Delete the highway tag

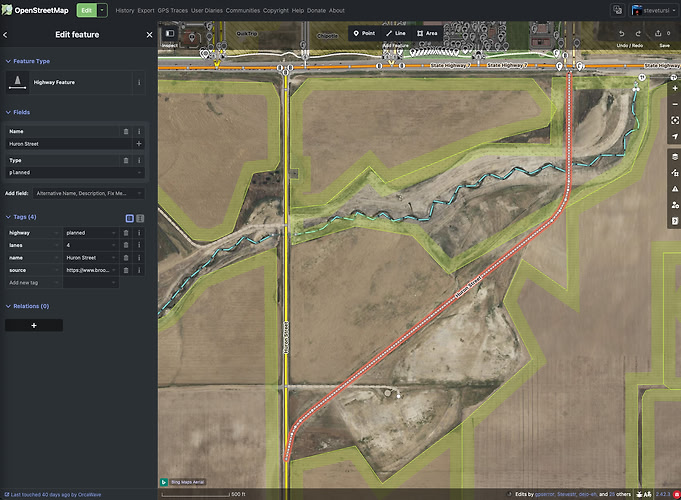(126, 233)
